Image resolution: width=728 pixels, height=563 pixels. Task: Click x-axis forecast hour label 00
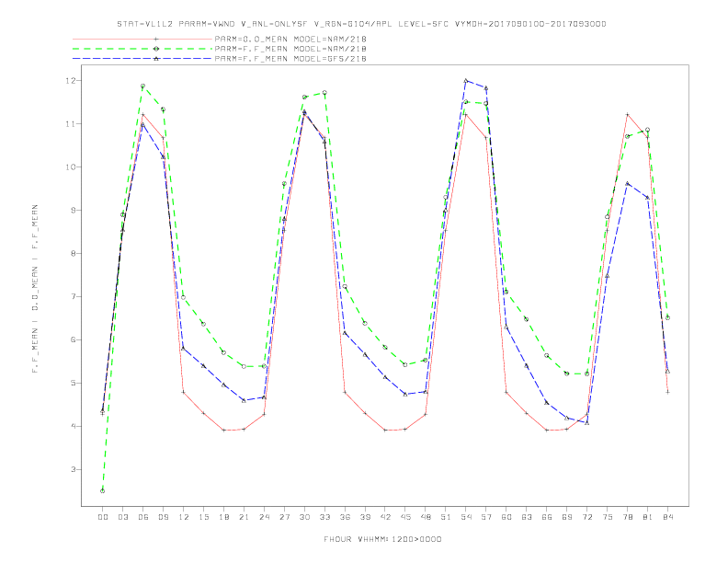pyautogui.click(x=103, y=517)
